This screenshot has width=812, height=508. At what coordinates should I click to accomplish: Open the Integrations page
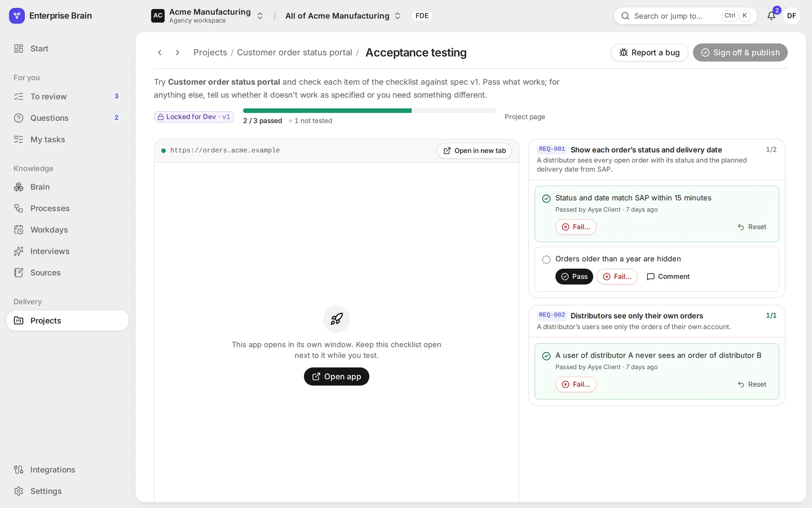[68, 469]
